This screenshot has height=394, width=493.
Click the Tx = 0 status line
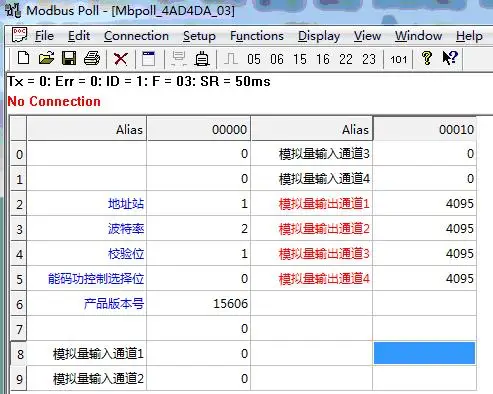pos(139,81)
